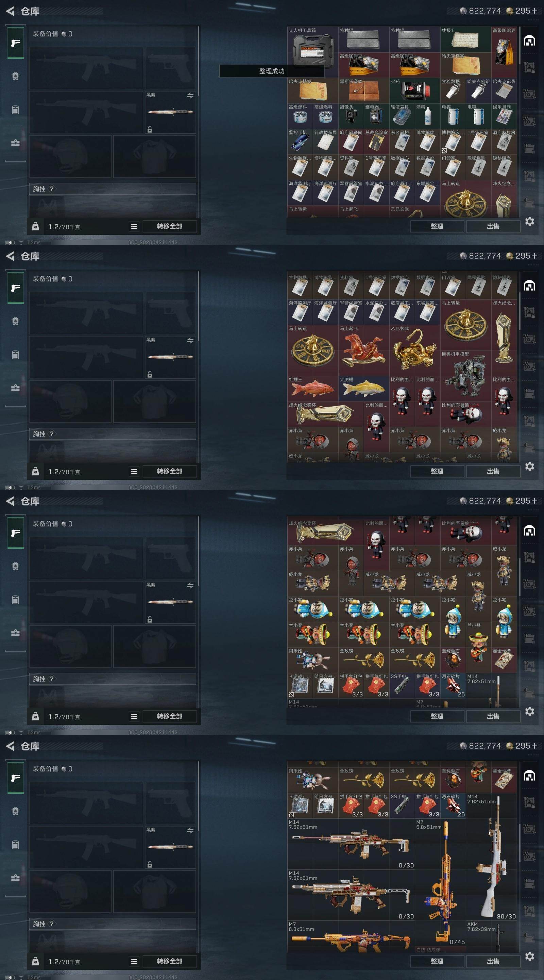Select the 大肥鲤 yellow carp

[363, 388]
